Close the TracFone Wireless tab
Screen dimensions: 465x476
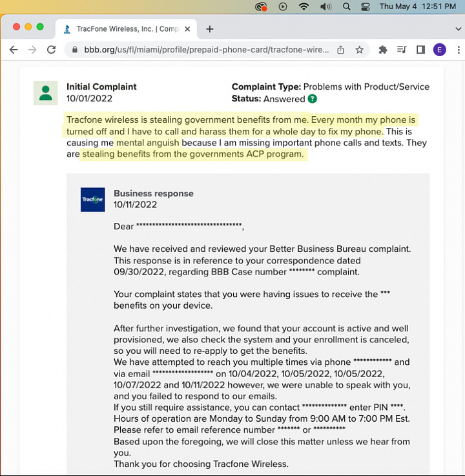click(x=187, y=29)
